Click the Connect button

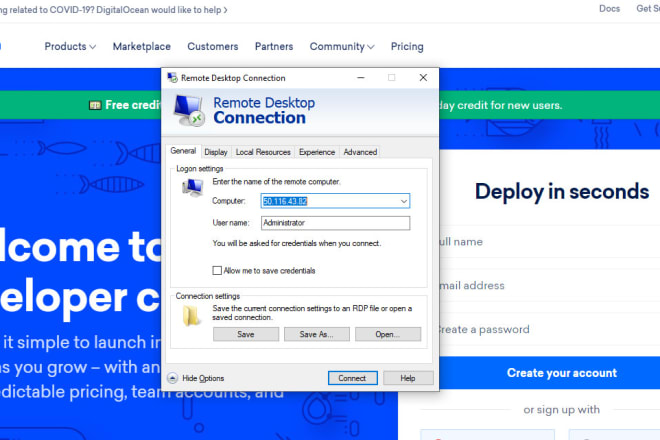[x=352, y=378]
